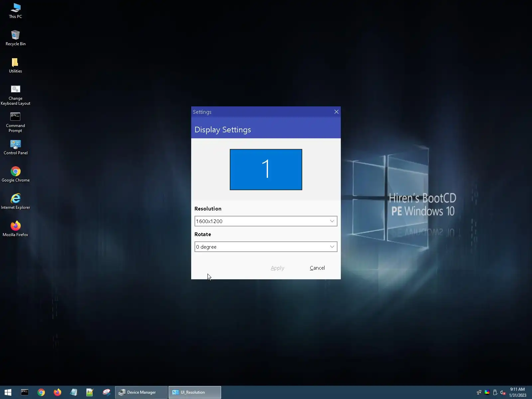The height and width of the screenshot is (399, 532).
Task: Click the USB safely remove tray icon
Action: (x=495, y=392)
